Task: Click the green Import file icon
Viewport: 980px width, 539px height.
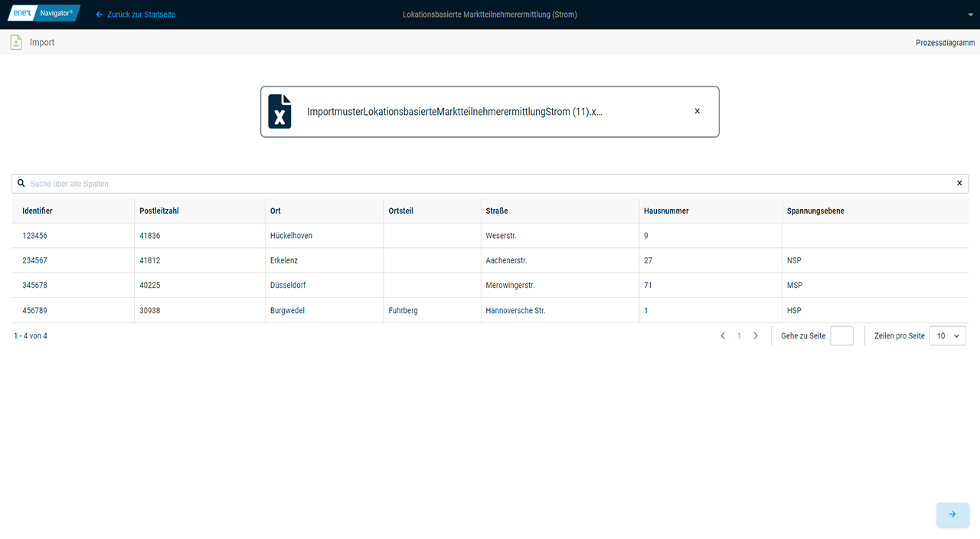Action: tap(16, 43)
